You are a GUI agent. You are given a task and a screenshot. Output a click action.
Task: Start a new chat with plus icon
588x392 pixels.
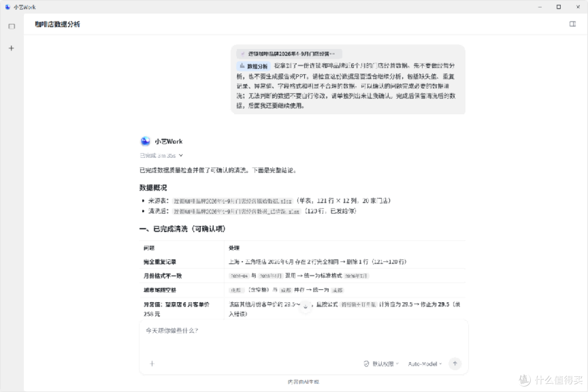[11, 48]
